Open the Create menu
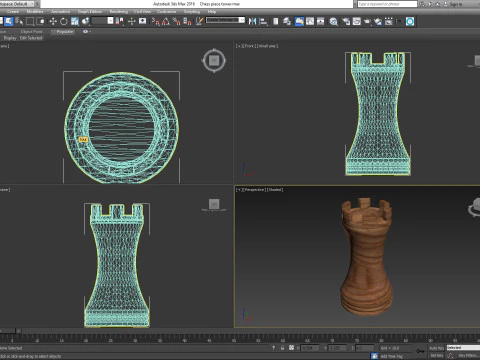This screenshot has width=480, height=360. point(13,12)
